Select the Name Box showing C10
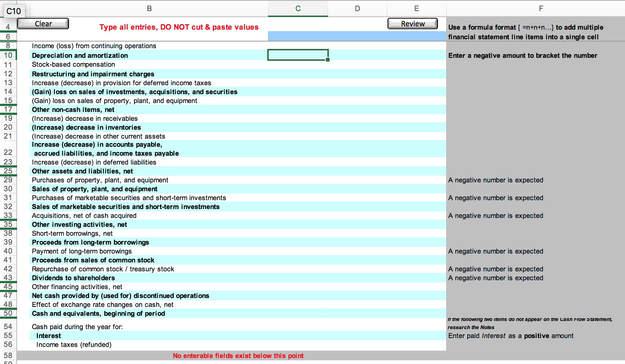The width and height of the screenshot is (625, 364). pyautogui.click(x=14, y=11)
